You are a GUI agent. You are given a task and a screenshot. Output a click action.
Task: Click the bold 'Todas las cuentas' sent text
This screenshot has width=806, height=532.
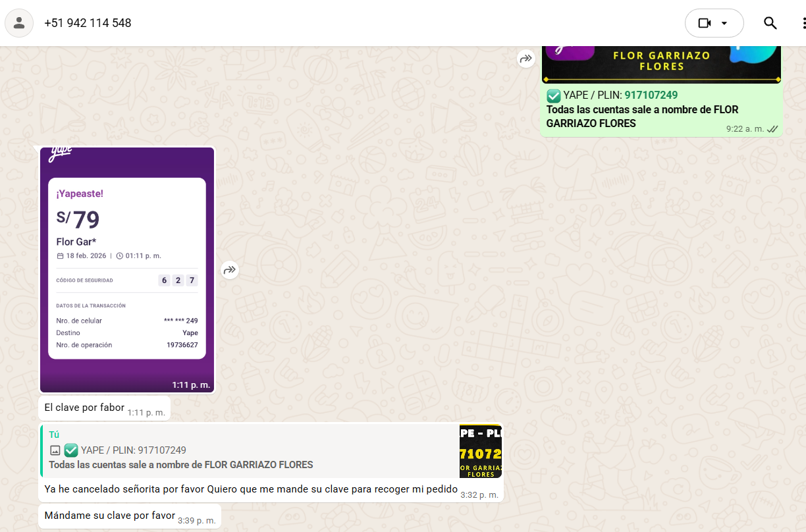point(642,109)
